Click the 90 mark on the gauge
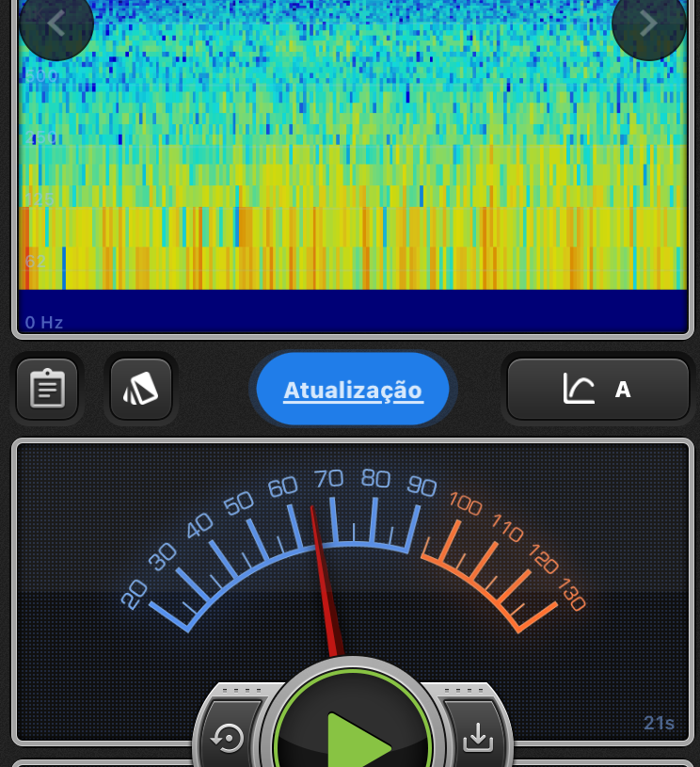 coord(422,487)
